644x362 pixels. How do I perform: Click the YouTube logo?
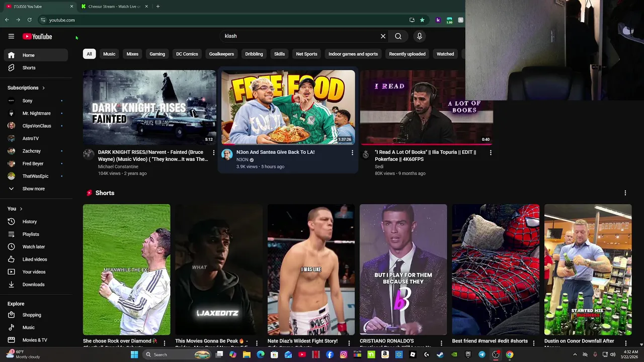tap(37, 36)
